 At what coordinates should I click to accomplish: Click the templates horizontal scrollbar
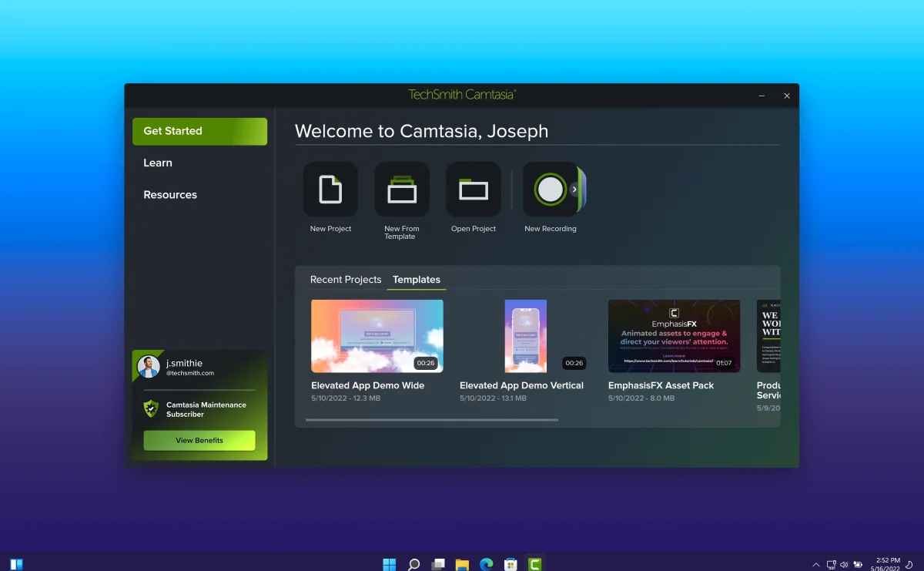pos(431,420)
